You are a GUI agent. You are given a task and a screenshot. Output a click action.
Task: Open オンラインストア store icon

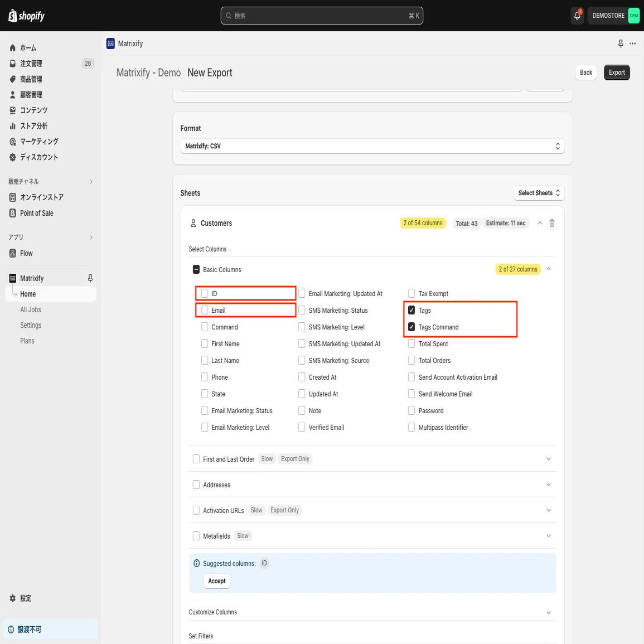click(13, 197)
